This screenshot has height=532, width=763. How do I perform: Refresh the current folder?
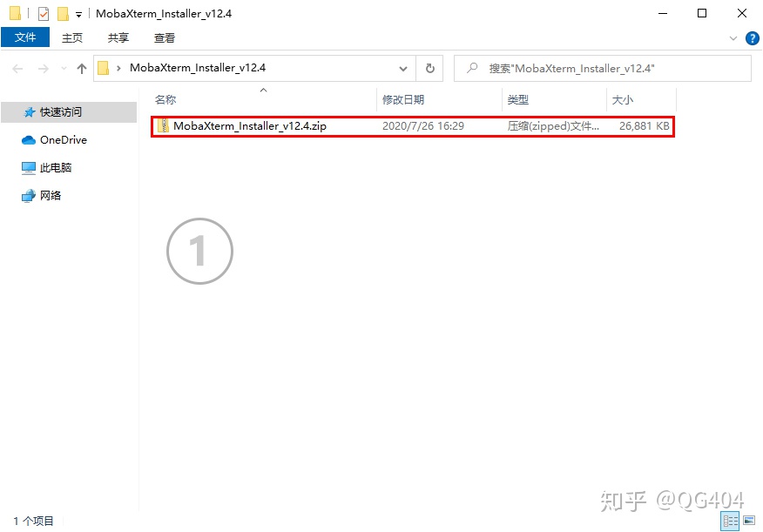click(429, 69)
